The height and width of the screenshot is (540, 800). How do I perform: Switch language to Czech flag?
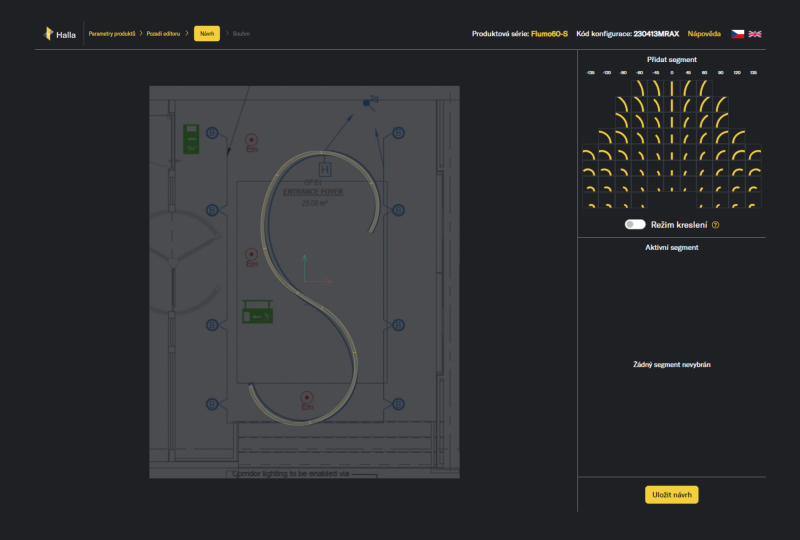[x=737, y=34]
